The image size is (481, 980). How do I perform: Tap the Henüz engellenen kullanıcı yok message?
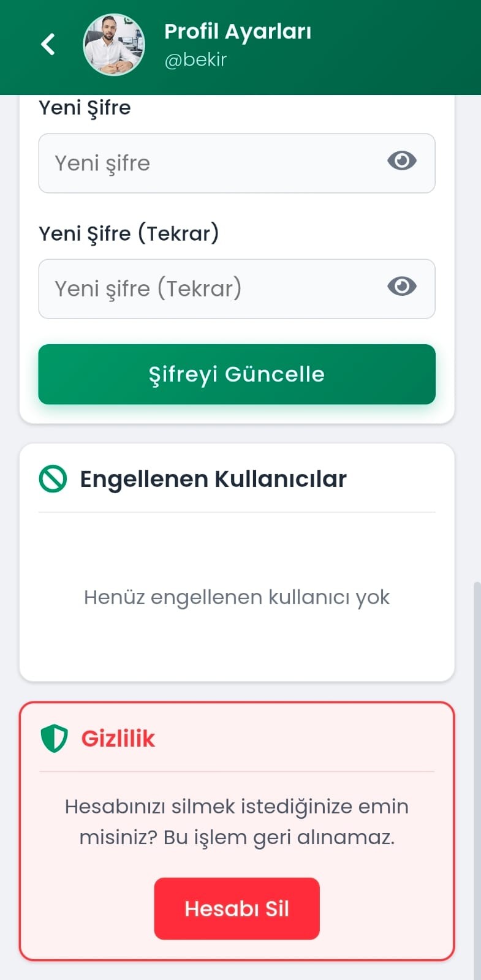(x=237, y=597)
